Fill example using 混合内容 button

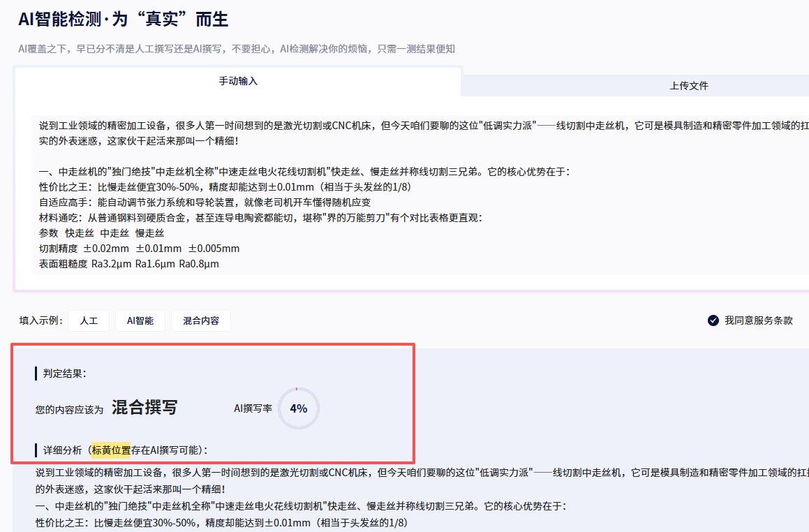pyautogui.click(x=201, y=320)
